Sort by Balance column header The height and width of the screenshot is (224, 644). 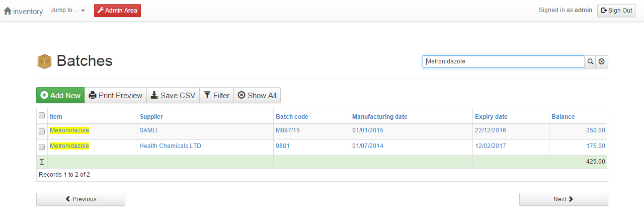tap(563, 116)
